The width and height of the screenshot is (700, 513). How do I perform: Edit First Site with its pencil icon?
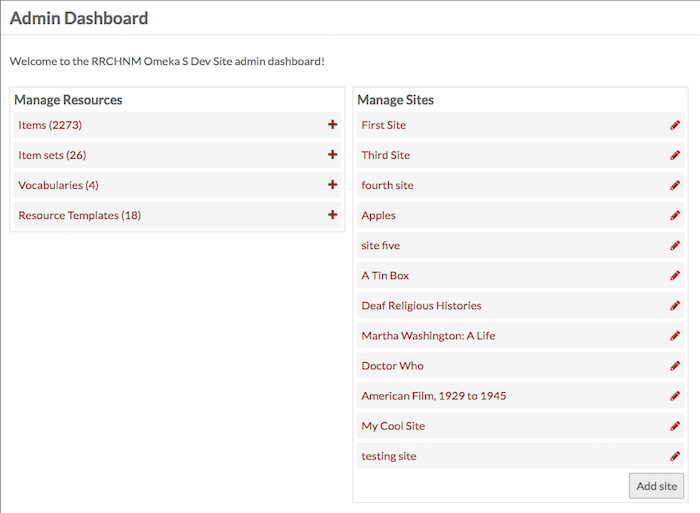coord(675,125)
